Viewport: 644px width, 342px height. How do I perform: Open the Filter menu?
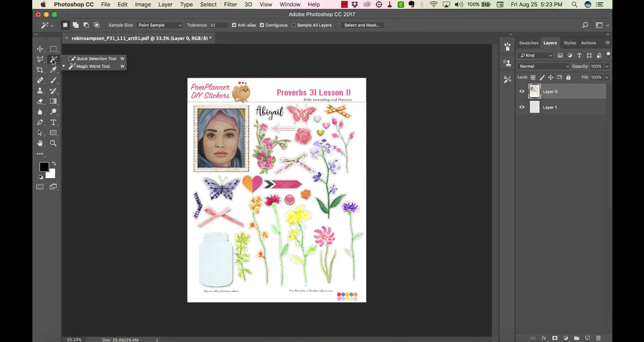(230, 4)
